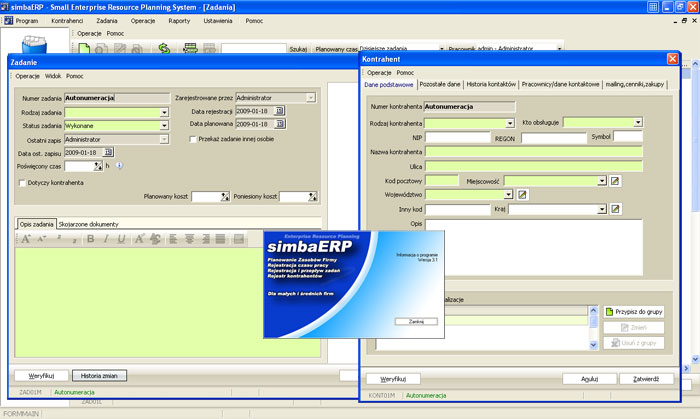Click Weryfikuj in Zadanie window
Screen dimensions: 700x419
pos(42,376)
